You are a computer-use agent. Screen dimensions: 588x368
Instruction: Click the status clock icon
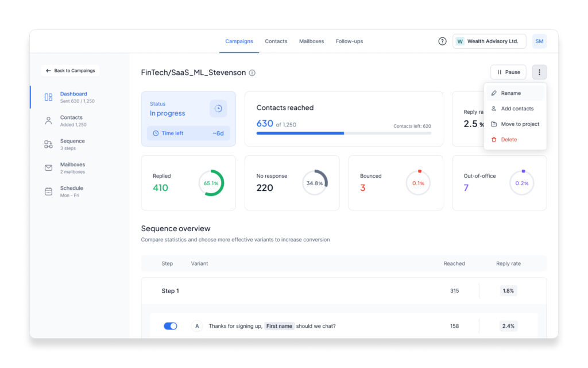pyautogui.click(x=218, y=109)
